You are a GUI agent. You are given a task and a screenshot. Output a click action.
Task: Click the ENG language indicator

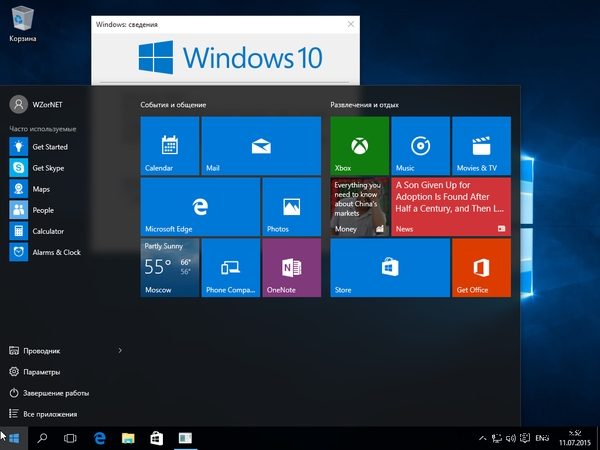(x=542, y=439)
